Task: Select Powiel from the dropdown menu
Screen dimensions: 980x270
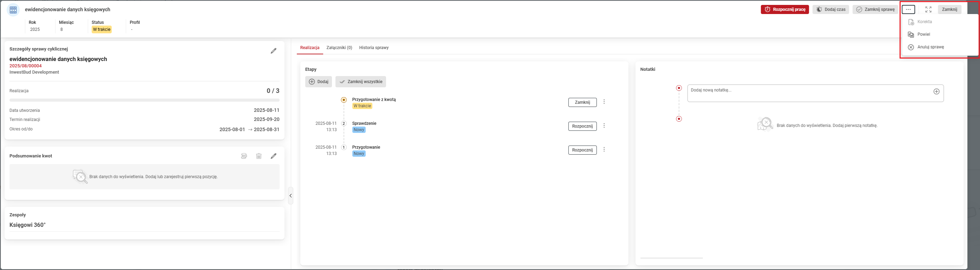Action: pyautogui.click(x=924, y=35)
